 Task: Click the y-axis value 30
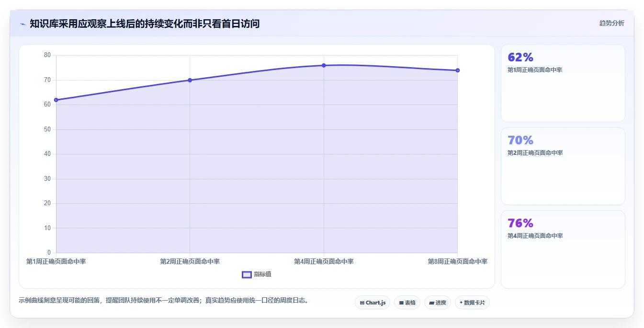[x=47, y=178]
